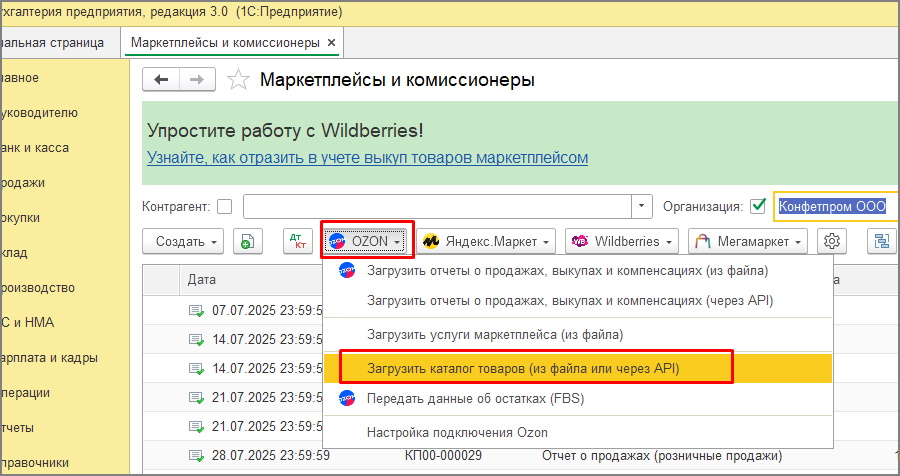Open Настройка подключения Ozon
900x476 pixels.
click(577, 432)
